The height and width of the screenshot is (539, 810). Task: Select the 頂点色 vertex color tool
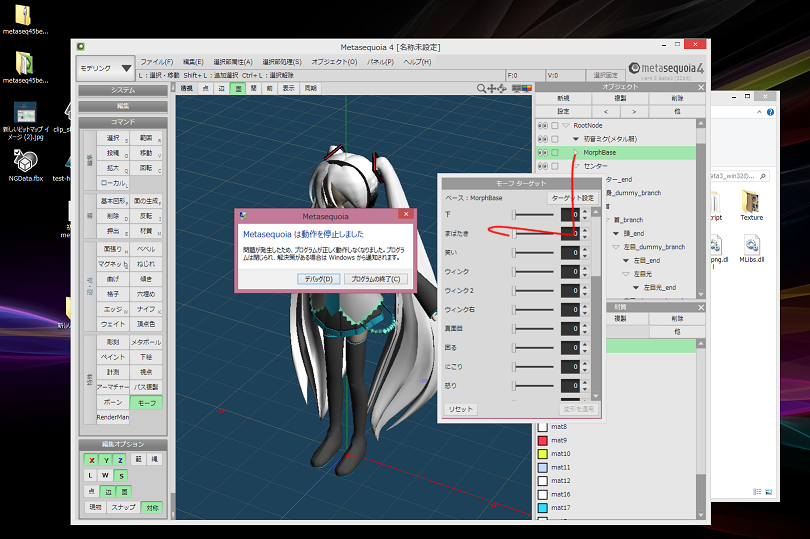tap(146, 324)
